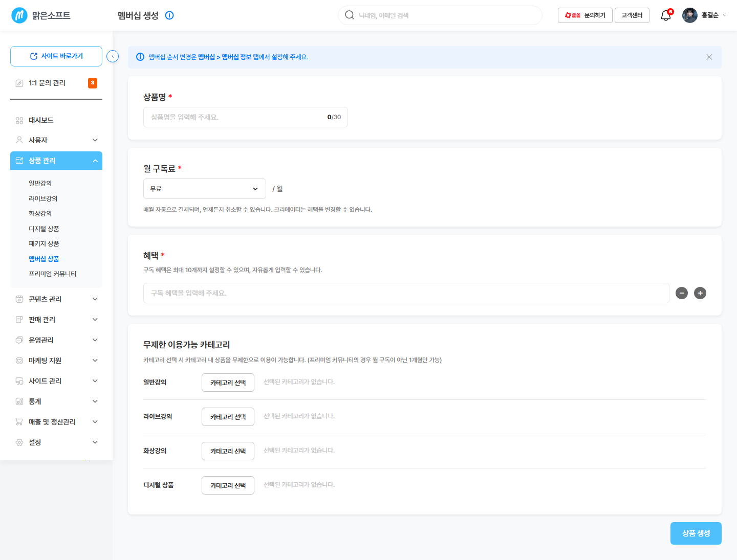The height and width of the screenshot is (560, 737).
Task: Focus the 구독 혜택 input field
Action: tap(406, 293)
